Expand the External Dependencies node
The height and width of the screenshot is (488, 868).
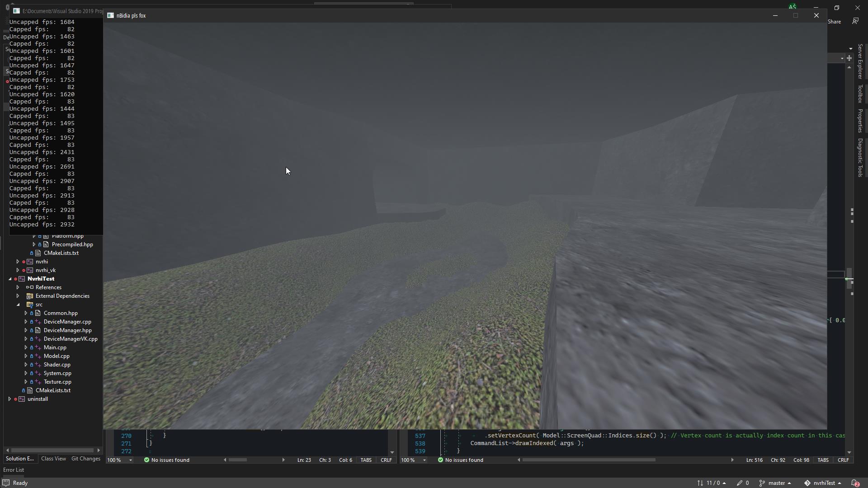click(18, 296)
